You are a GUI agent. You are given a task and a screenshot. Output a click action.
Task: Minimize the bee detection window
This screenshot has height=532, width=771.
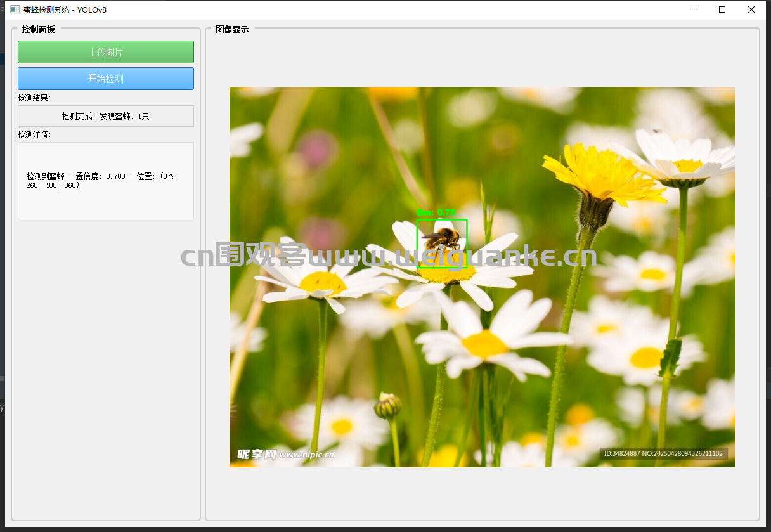tap(693, 10)
